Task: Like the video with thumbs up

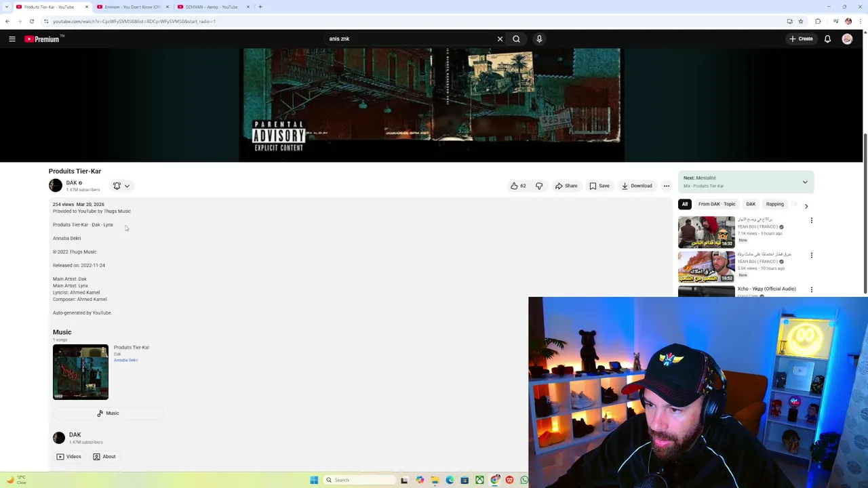Action: tap(519, 186)
